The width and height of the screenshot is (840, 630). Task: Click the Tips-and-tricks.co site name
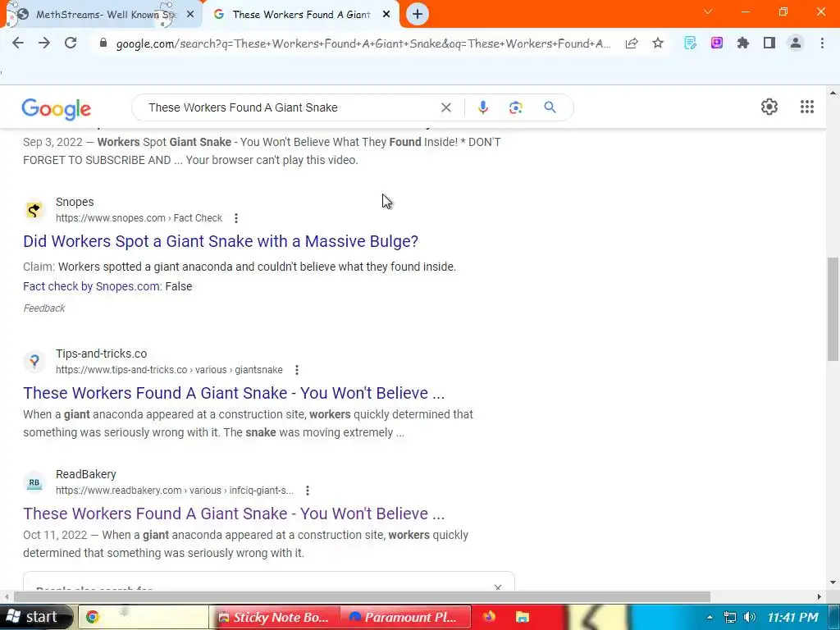tap(101, 354)
